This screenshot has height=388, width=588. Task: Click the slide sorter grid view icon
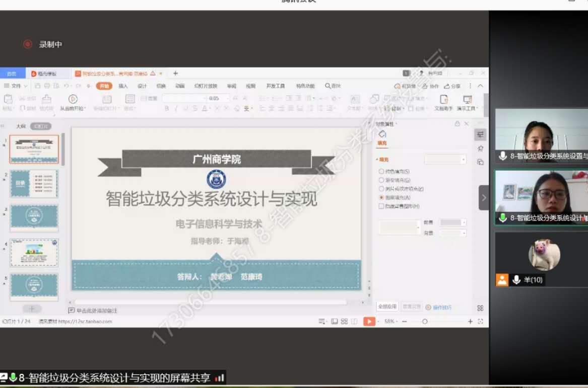(344, 322)
